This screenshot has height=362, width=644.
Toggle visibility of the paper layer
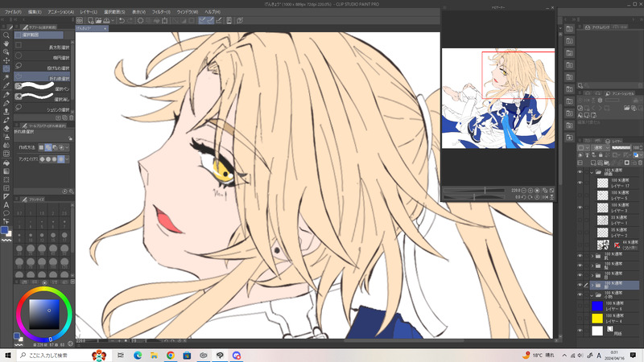click(x=580, y=331)
